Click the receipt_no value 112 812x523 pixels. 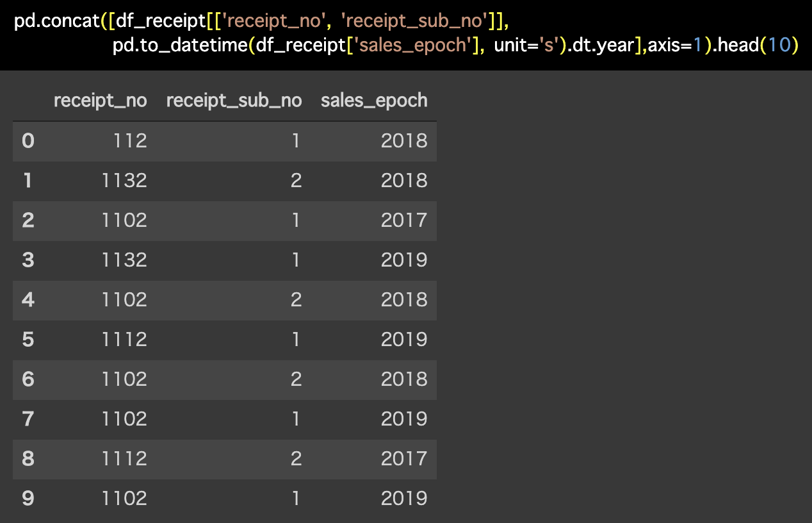[130, 140]
